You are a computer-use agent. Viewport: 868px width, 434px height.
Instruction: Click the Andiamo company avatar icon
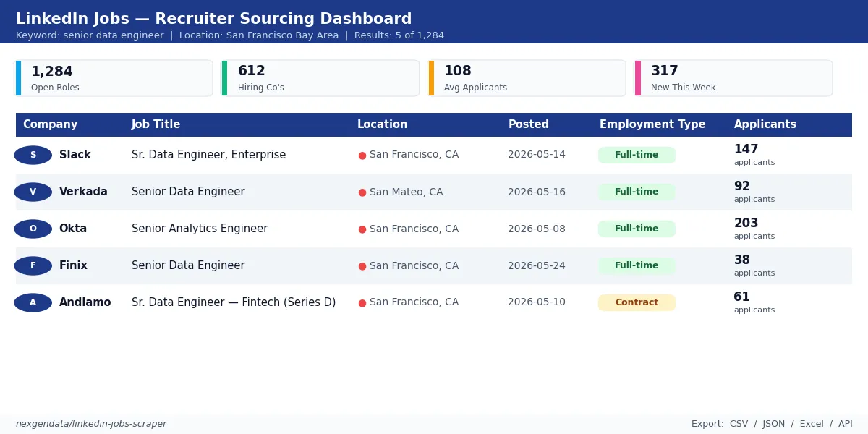click(33, 303)
